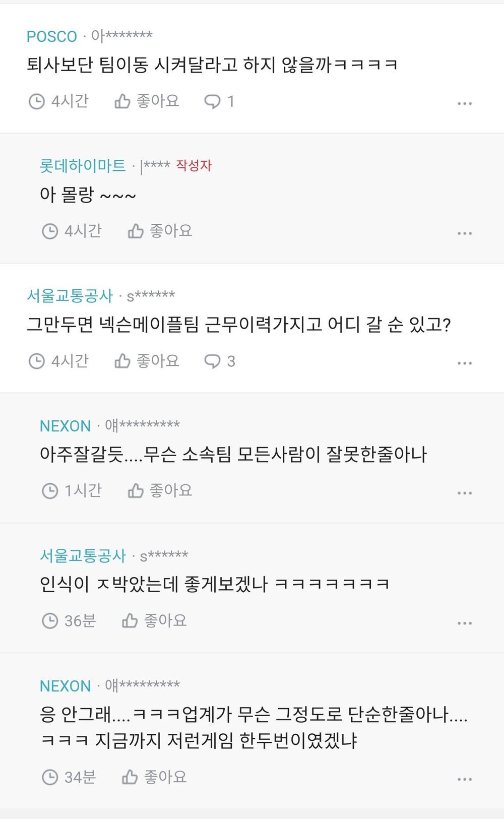Tap the 작성자 author badge
504x828 pixels.
point(194,165)
